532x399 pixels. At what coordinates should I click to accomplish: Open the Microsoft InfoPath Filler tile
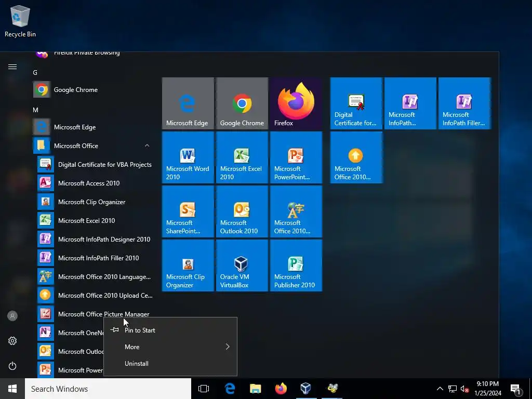464,103
